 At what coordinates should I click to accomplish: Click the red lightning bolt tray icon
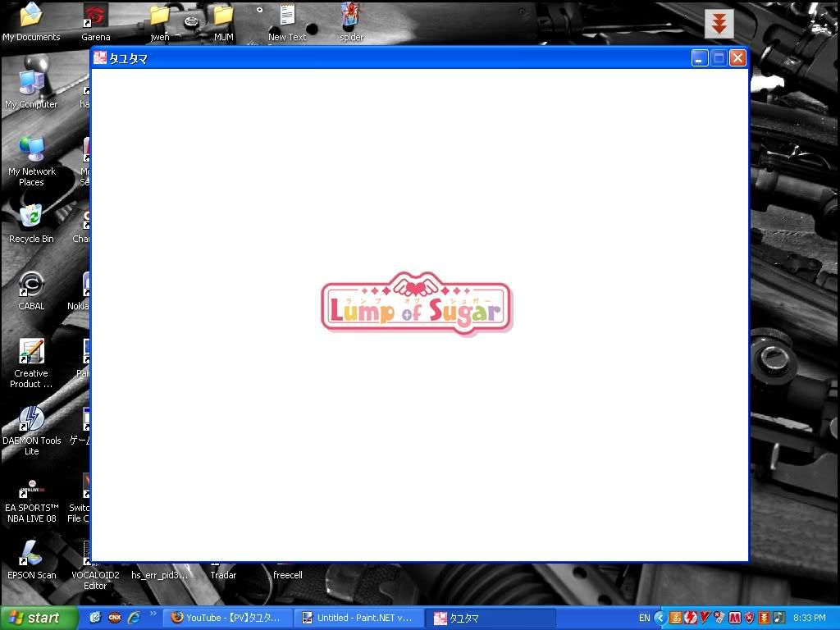(691, 618)
